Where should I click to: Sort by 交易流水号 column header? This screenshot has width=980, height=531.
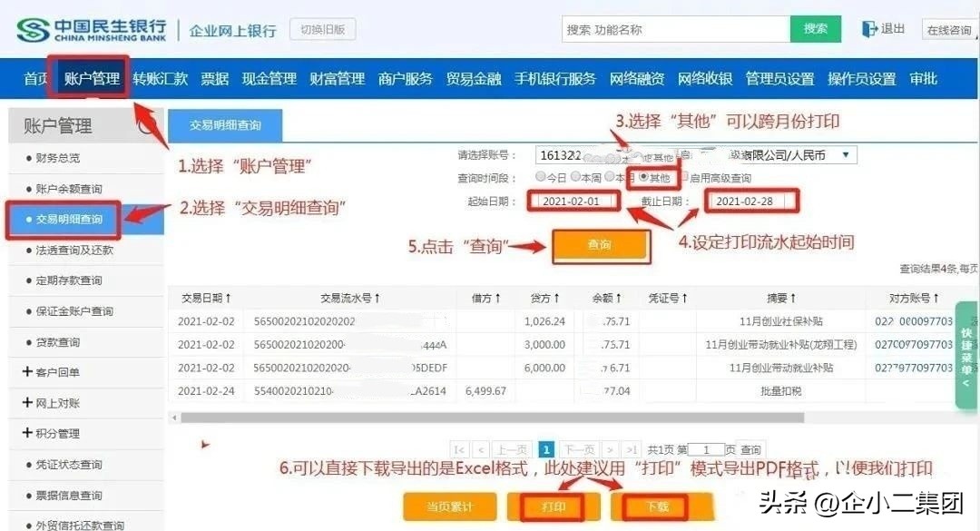[350, 299]
